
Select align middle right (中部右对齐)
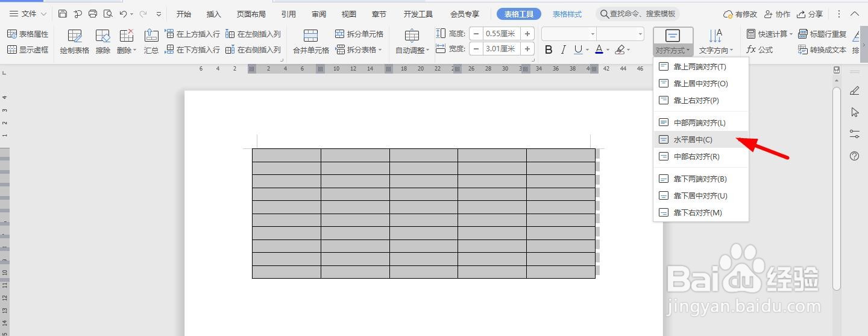(x=701, y=157)
